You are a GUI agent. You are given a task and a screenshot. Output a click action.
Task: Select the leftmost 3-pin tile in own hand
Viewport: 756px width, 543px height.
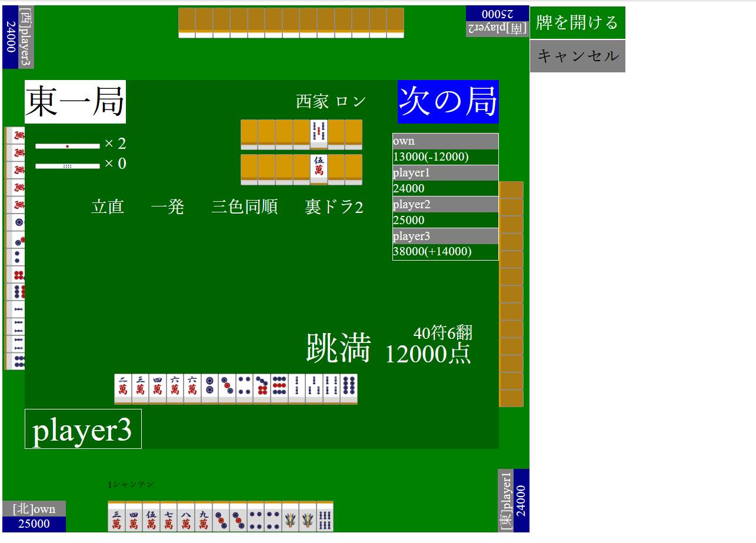pyautogui.click(x=221, y=517)
